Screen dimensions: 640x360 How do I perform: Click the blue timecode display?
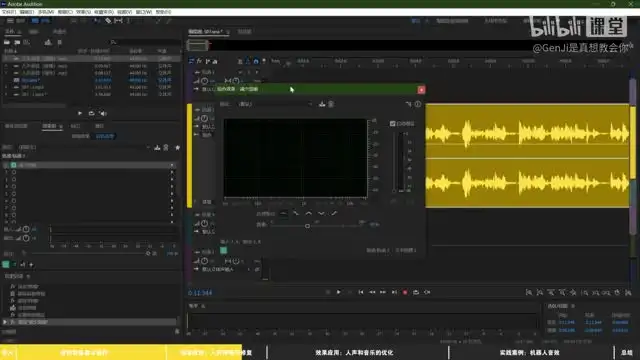click(x=200, y=293)
